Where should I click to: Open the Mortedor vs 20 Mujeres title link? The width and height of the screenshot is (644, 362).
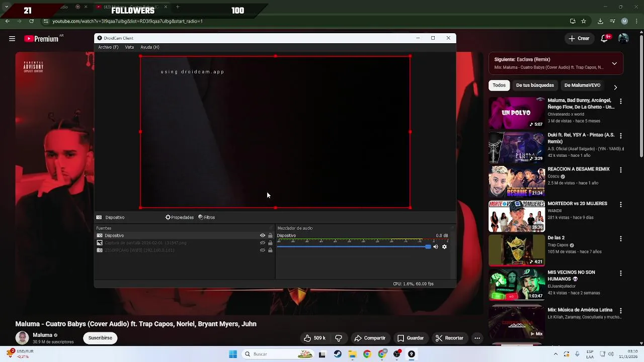(x=577, y=204)
